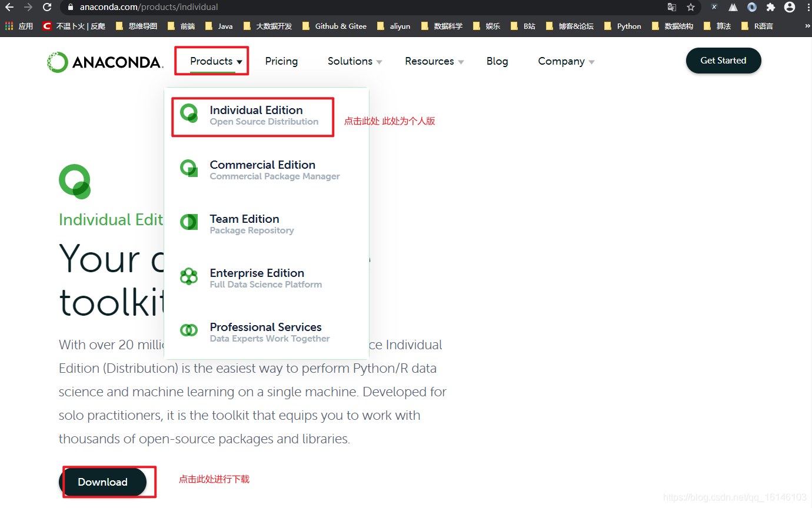Image resolution: width=812 pixels, height=508 pixels.
Task: Click the Download button
Action: tap(103, 482)
